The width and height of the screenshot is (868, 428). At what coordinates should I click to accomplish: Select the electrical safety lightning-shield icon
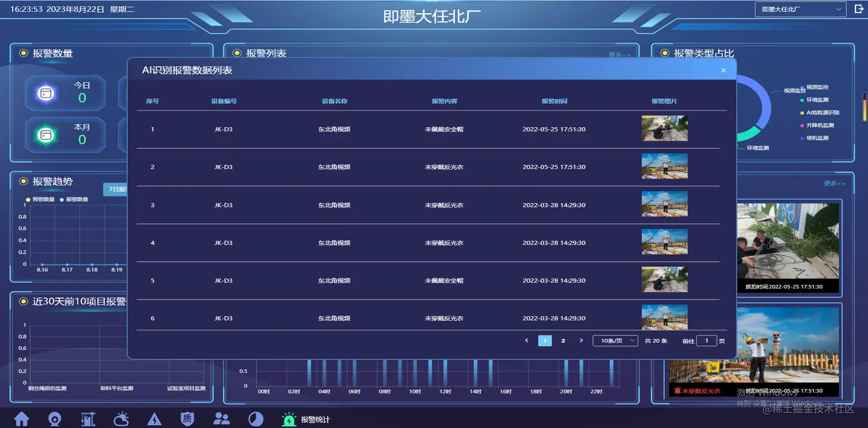point(155,419)
